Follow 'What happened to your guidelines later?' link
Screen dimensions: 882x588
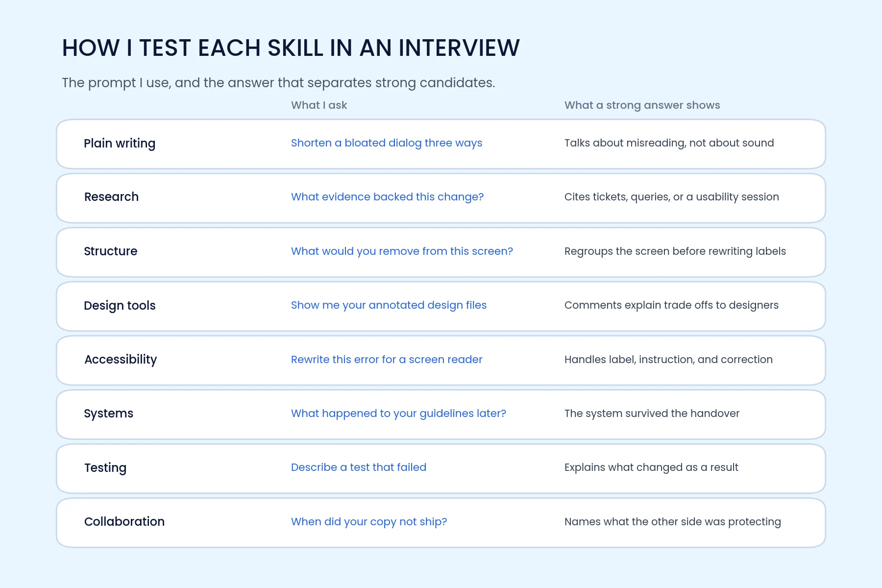click(398, 414)
